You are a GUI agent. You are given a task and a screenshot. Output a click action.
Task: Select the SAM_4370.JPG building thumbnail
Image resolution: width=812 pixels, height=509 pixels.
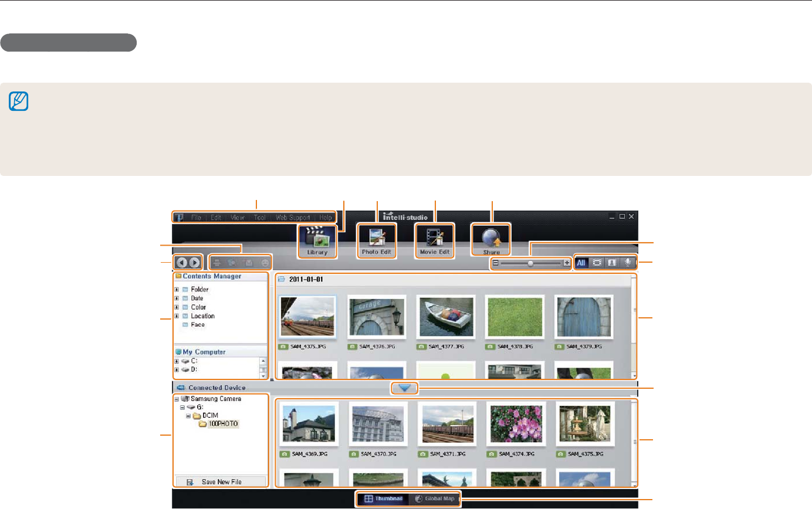coord(379,424)
